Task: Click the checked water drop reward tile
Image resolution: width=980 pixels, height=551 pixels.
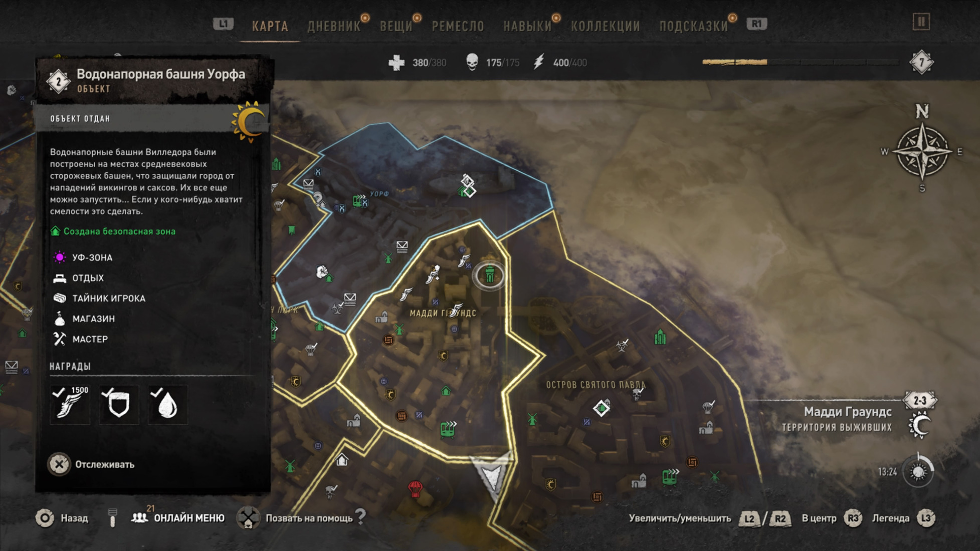Action: [x=168, y=405]
